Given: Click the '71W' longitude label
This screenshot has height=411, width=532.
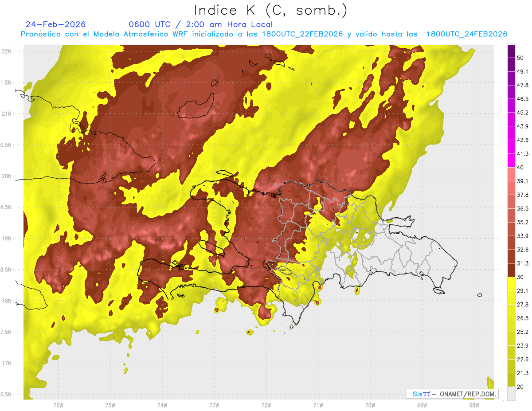Looking at the screenshot, I should [318, 405].
